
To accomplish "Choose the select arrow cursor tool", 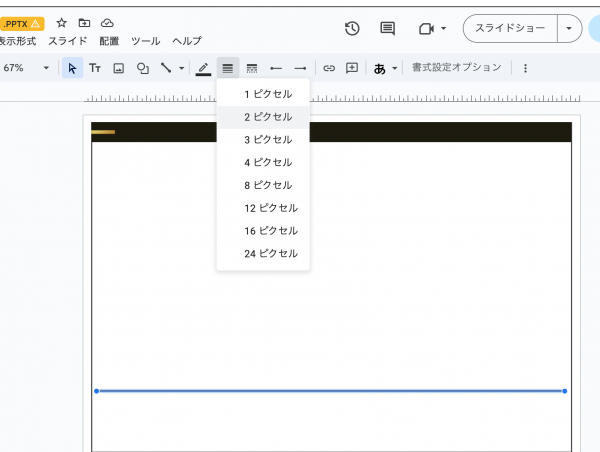I will point(72,68).
